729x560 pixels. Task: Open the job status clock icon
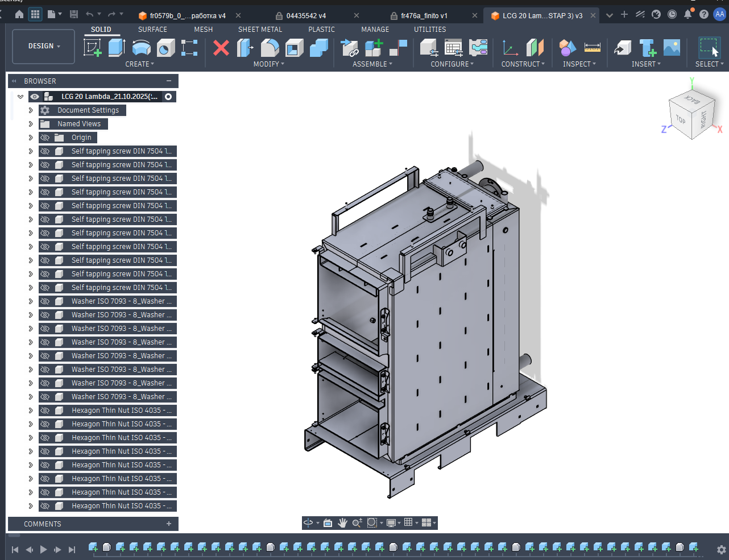click(672, 15)
